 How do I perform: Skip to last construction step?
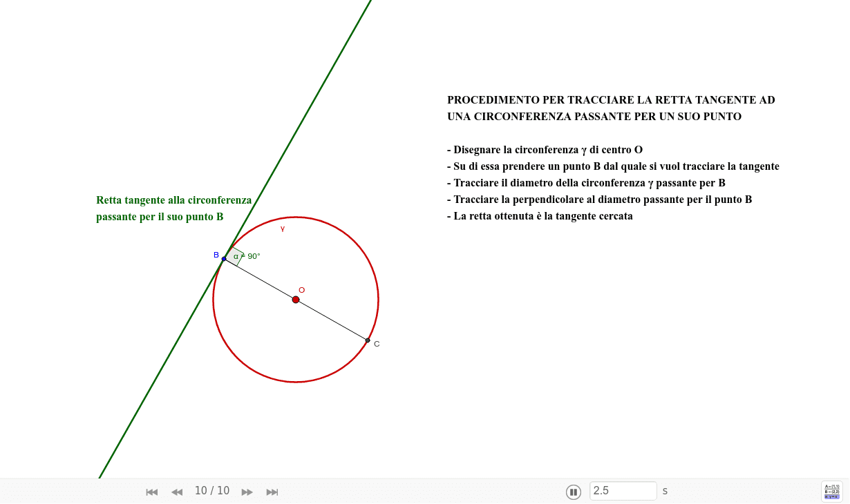[x=272, y=492]
